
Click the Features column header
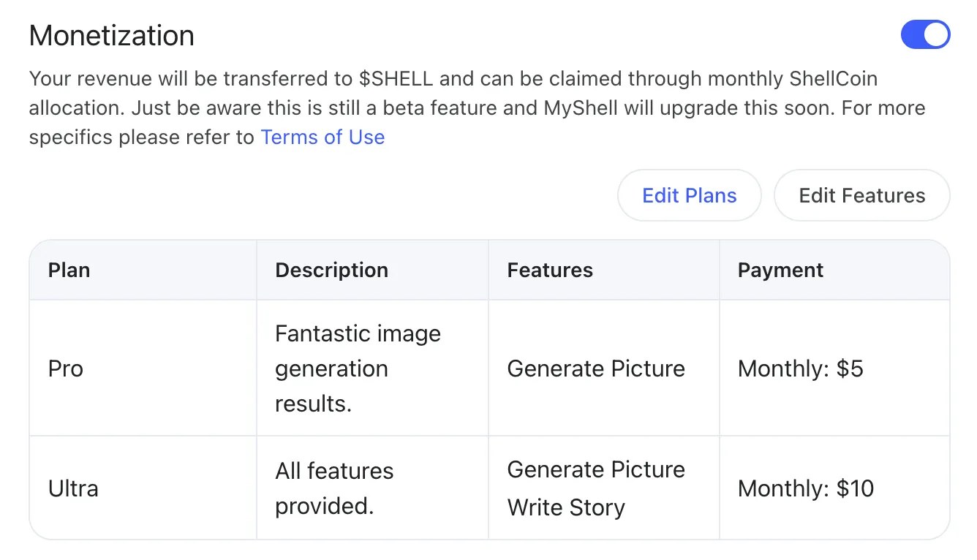[x=550, y=270]
